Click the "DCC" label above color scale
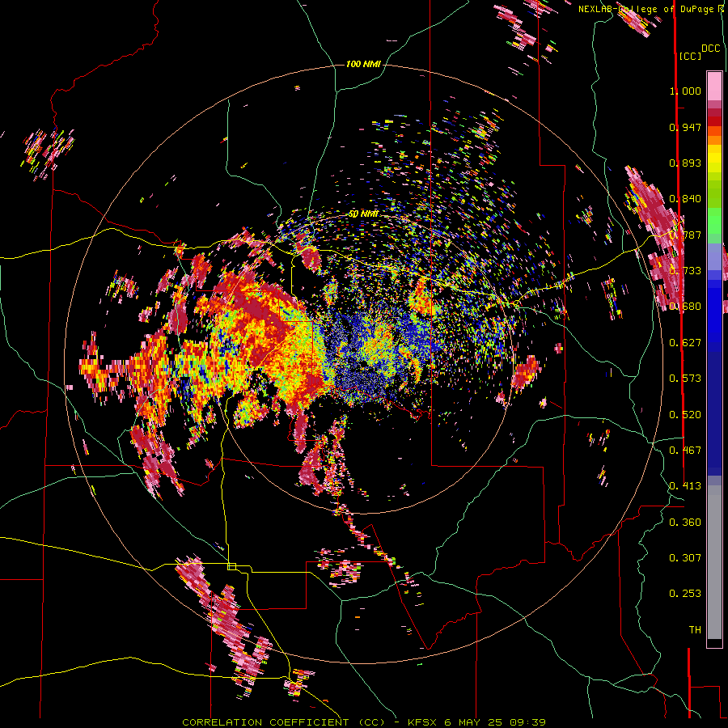The width and height of the screenshot is (728, 728). [x=710, y=49]
